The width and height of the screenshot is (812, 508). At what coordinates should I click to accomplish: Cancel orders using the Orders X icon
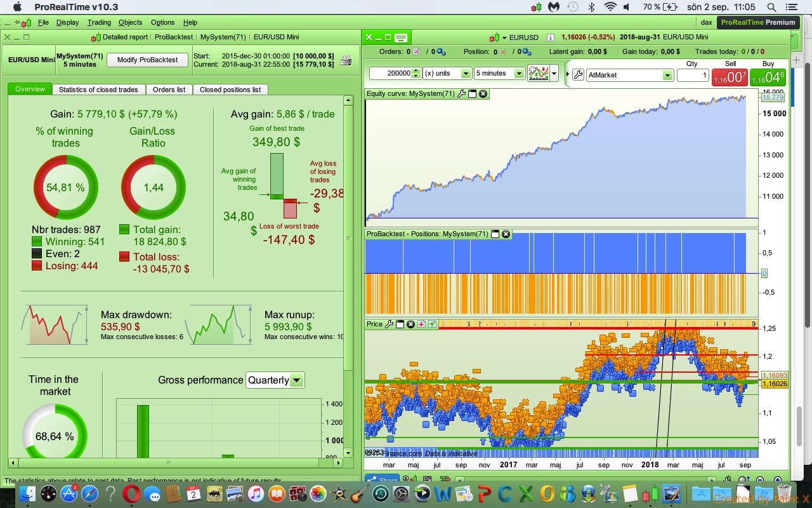point(416,51)
